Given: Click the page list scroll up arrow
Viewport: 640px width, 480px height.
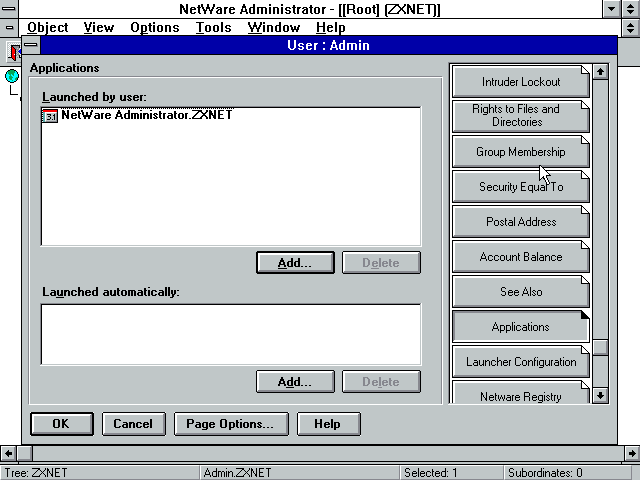Looking at the screenshot, I should tap(600, 72).
